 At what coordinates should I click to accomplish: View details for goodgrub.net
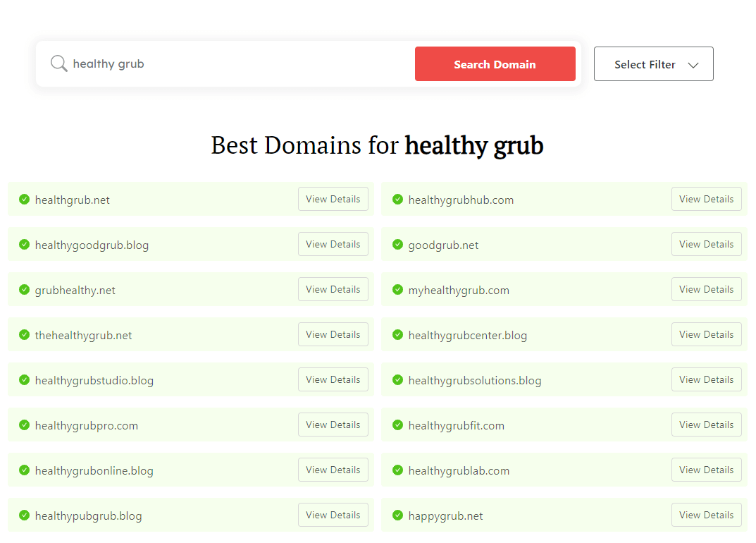(706, 244)
